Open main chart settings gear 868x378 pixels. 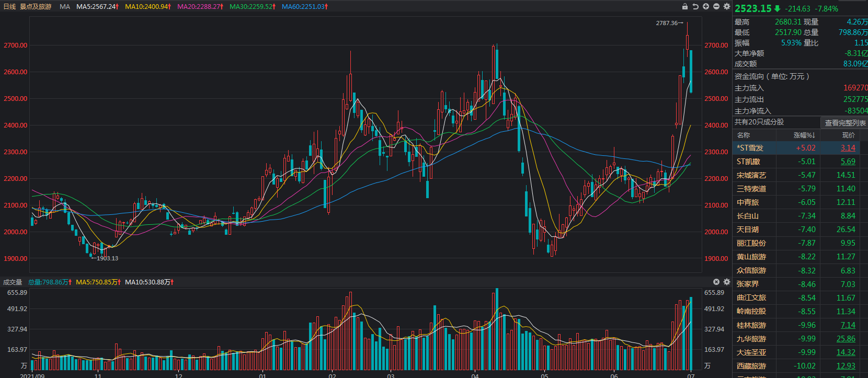(x=727, y=7)
